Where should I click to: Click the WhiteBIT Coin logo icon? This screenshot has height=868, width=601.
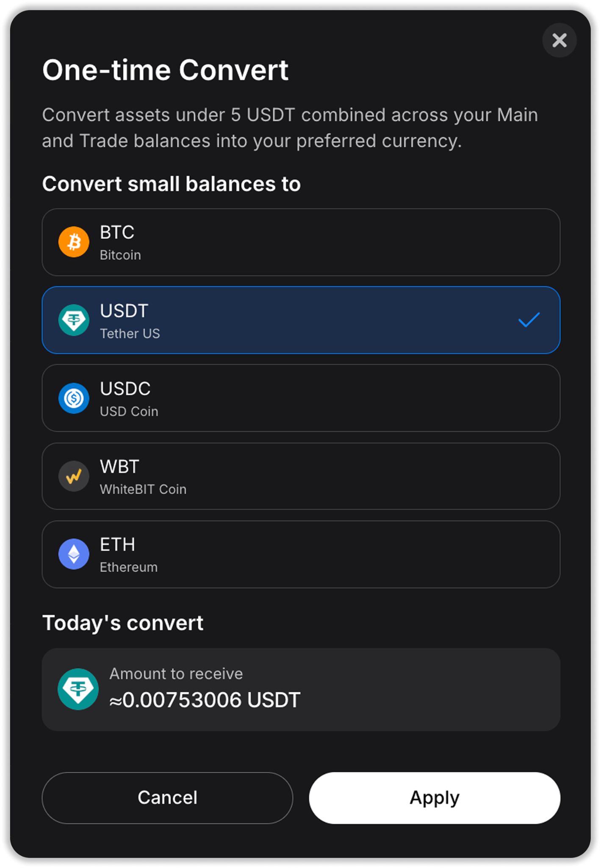(74, 476)
